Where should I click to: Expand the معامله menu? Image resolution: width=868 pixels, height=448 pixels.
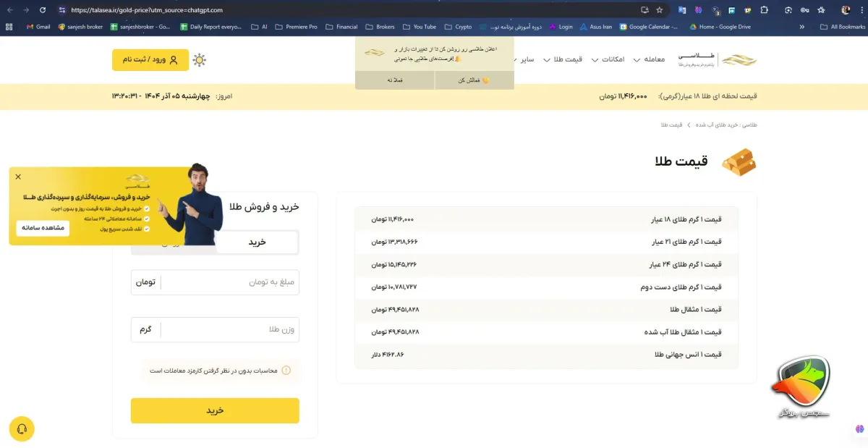point(649,59)
